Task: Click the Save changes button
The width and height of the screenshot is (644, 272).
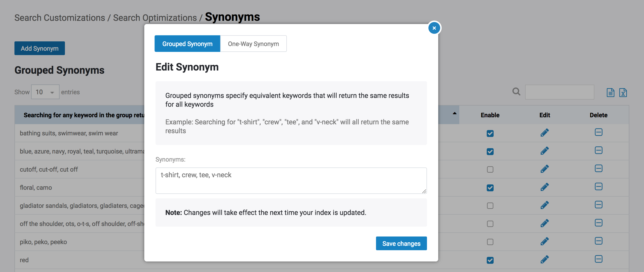Action: [401, 243]
